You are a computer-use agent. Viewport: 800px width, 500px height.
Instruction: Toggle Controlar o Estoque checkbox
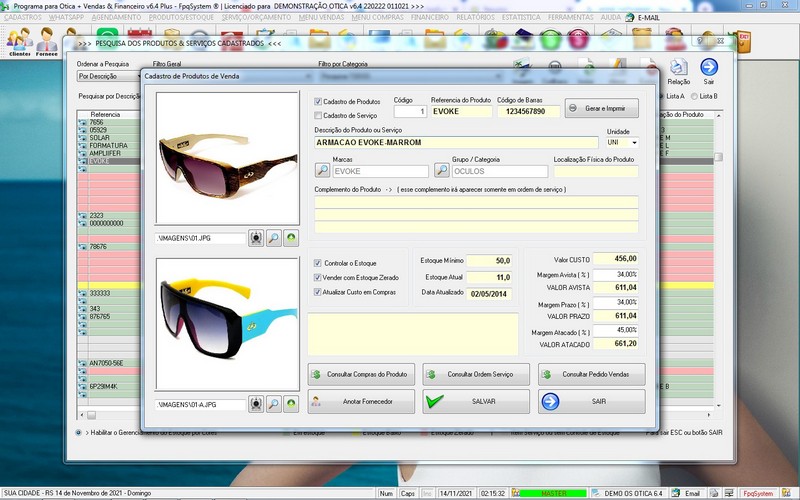[x=318, y=262]
